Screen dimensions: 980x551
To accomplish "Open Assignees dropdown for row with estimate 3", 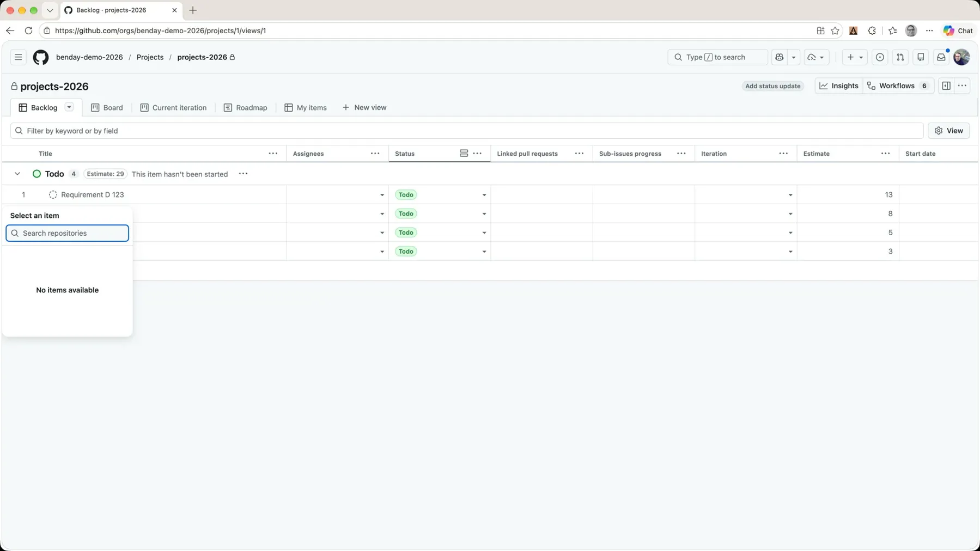I will (x=382, y=252).
